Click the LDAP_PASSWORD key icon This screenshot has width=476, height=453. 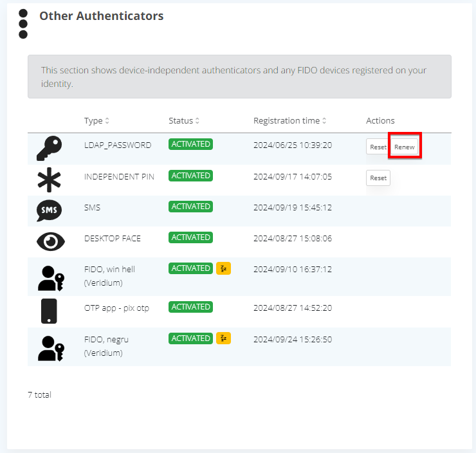pyautogui.click(x=50, y=149)
